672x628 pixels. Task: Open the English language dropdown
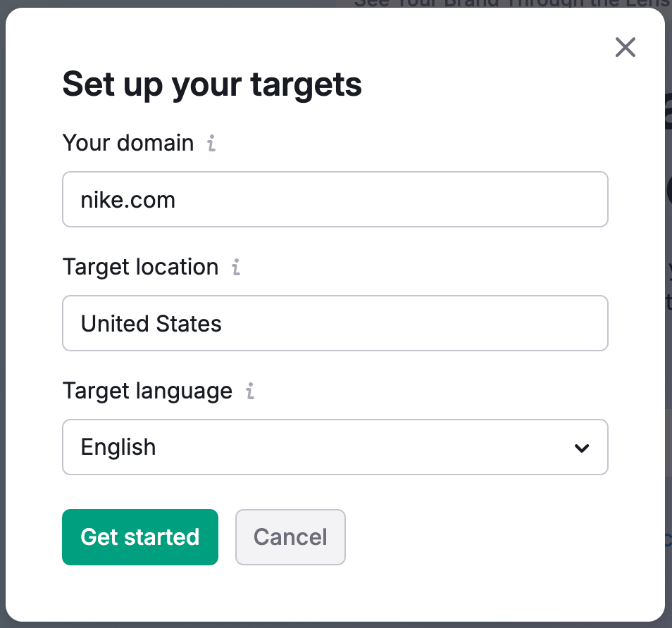(x=335, y=448)
